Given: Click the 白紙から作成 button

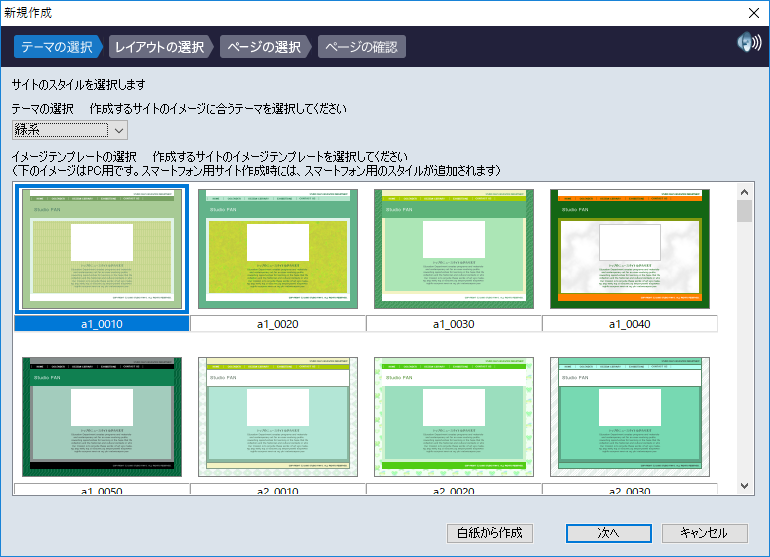Looking at the screenshot, I should tap(489, 533).
